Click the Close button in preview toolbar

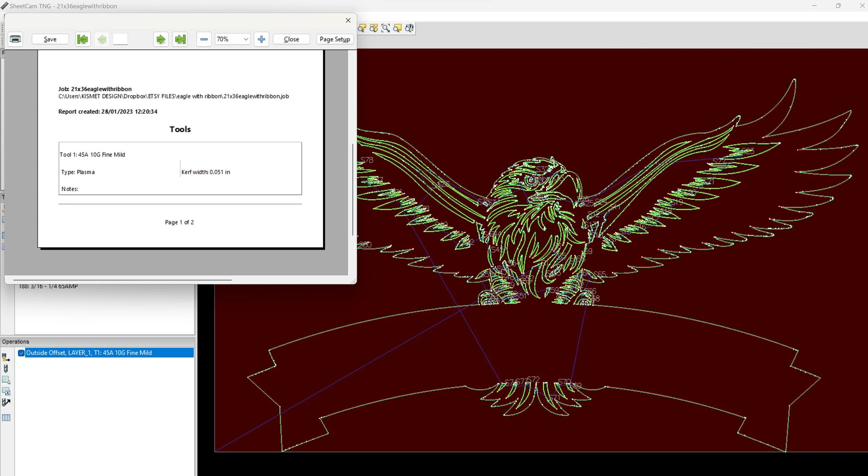291,39
